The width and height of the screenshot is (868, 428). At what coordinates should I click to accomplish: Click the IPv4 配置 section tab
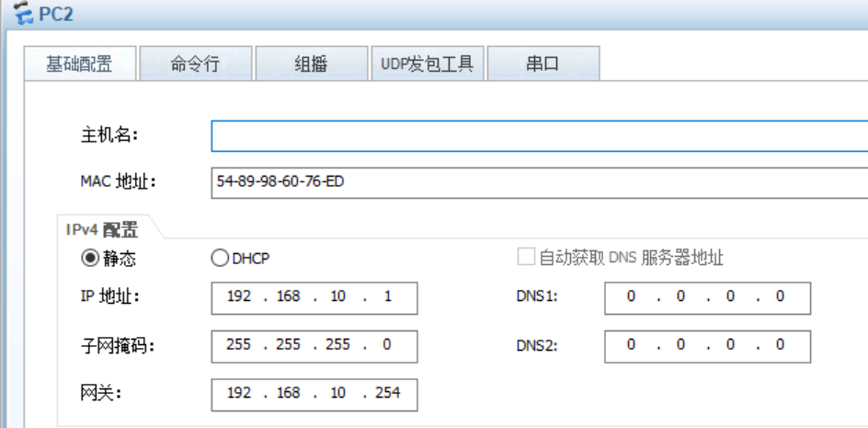[x=102, y=229]
